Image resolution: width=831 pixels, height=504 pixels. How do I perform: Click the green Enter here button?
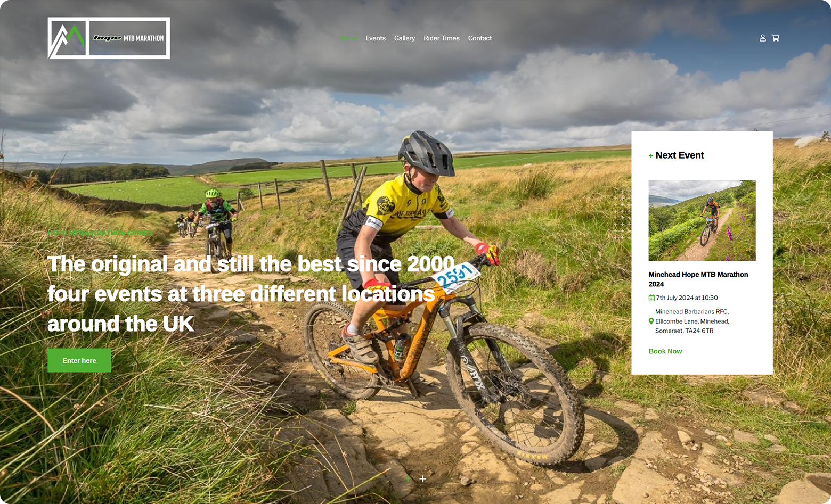tap(79, 361)
